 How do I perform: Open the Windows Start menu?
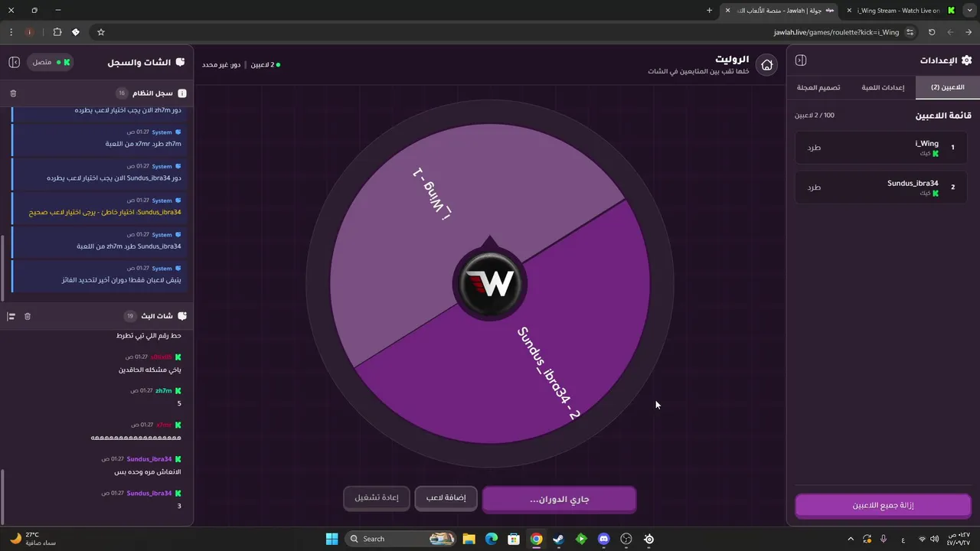click(x=332, y=539)
